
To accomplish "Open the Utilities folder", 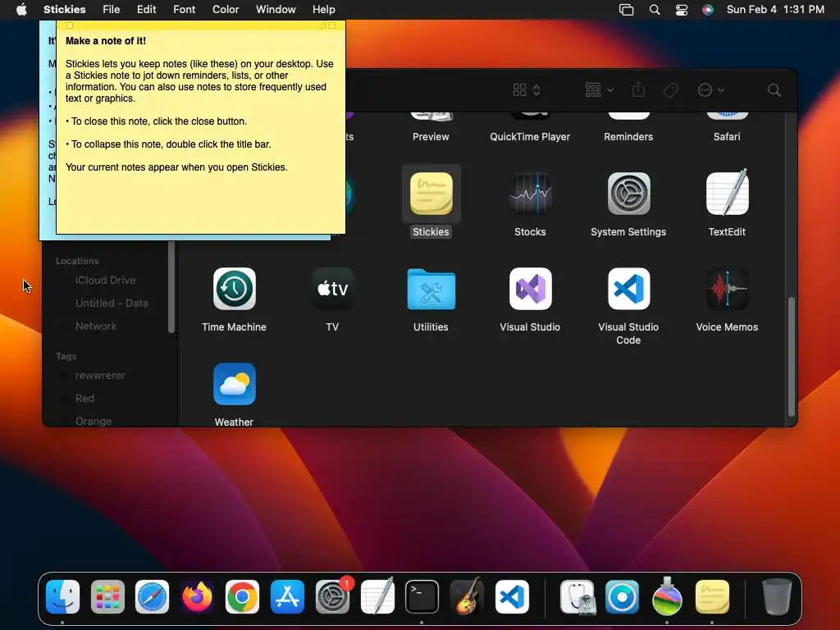I will coord(431,290).
